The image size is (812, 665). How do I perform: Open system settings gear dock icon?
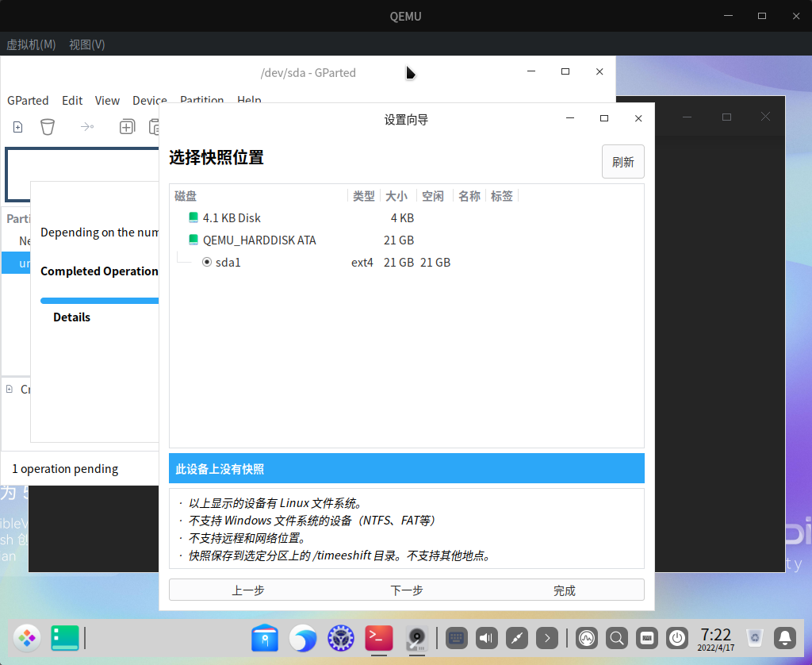pyautogui.click(x=341, y=638)
